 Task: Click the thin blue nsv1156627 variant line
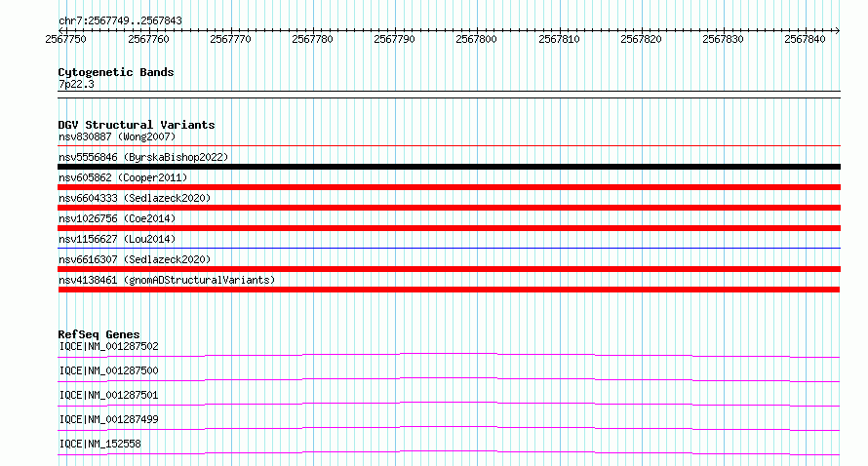click(x=449, y=249)
